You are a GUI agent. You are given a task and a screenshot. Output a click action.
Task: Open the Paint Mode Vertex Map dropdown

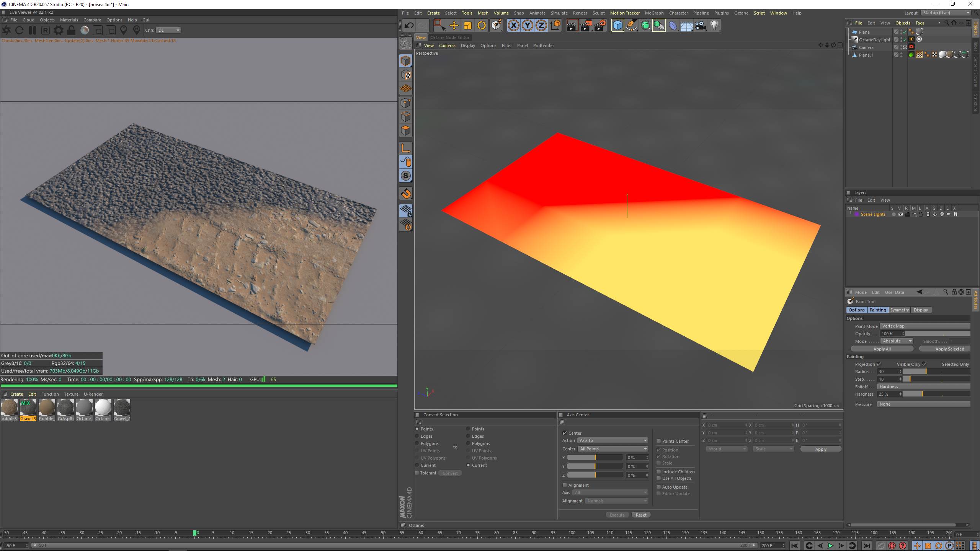pos(924,326)
